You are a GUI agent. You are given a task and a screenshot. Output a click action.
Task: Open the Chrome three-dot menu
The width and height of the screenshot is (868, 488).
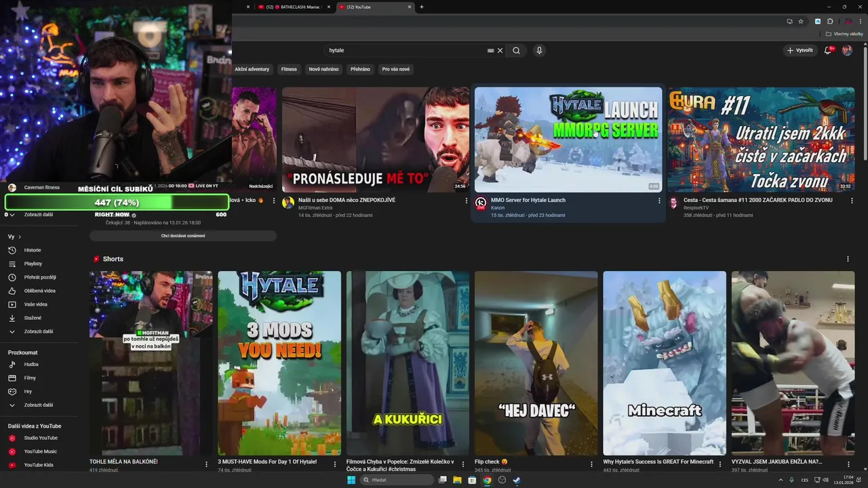pos(860,21)
